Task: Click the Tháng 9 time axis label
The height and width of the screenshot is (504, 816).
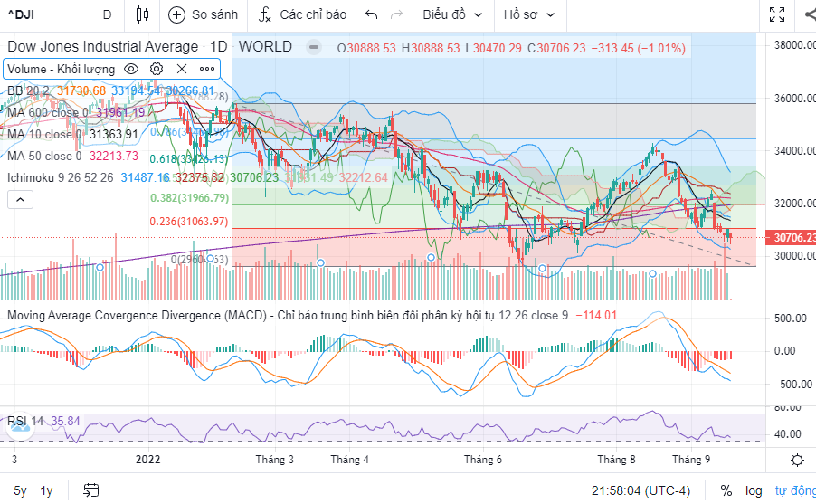Action: point(691,460)
